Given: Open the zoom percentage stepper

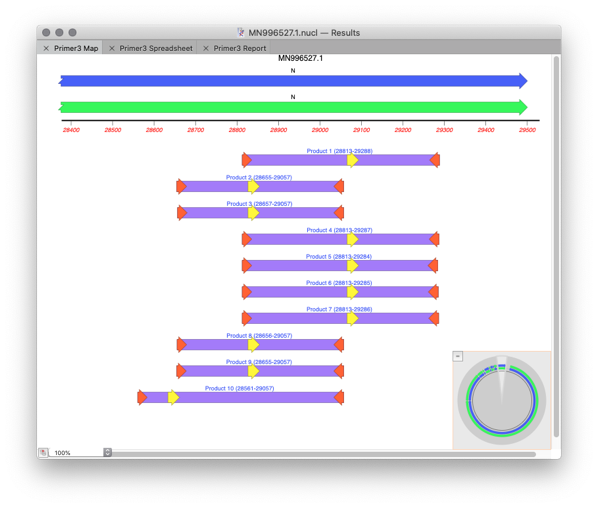Looking at the screenshot, I should 108,452.
